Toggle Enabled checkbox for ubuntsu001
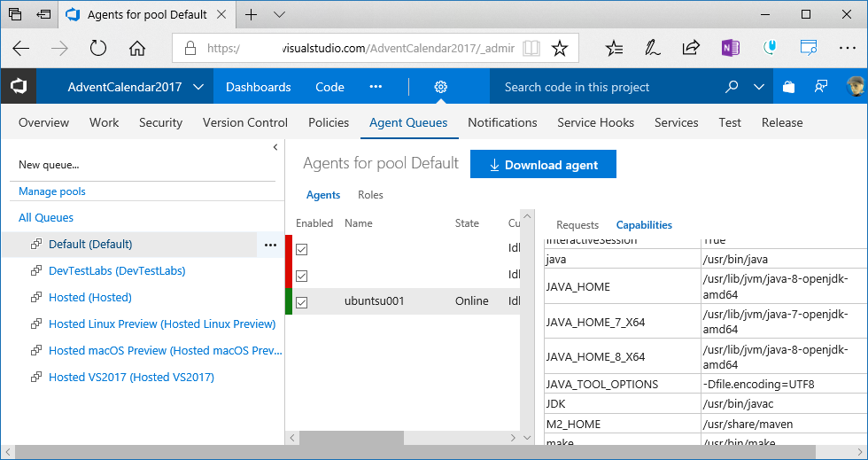 [x=302, y=302]
